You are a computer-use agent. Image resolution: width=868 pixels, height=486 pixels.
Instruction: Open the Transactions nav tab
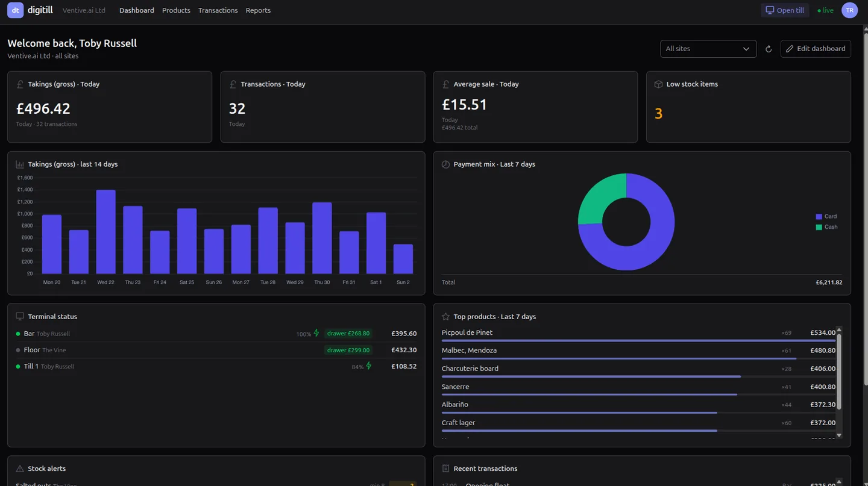coord(218,10)
